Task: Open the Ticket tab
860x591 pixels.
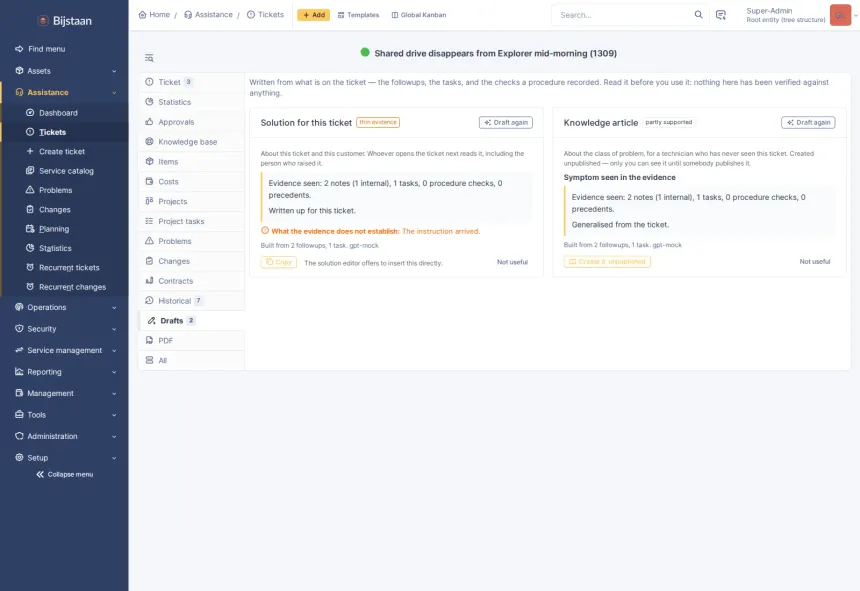Action: click(x=191, y=82)
